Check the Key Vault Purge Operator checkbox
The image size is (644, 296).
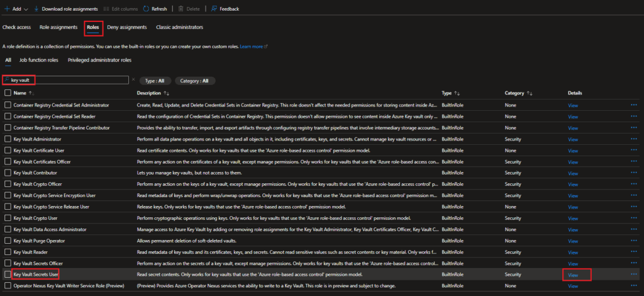coord(8,241)
